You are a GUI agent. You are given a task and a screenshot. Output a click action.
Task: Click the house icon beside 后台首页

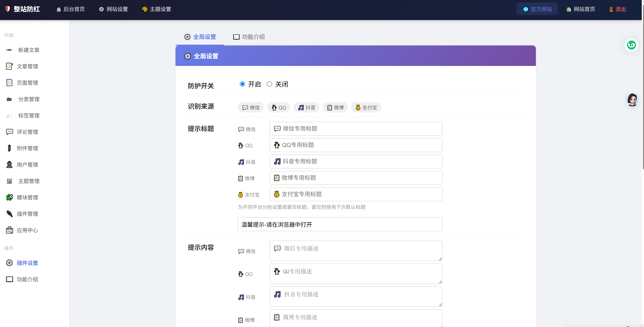click(x=59, y=9)
